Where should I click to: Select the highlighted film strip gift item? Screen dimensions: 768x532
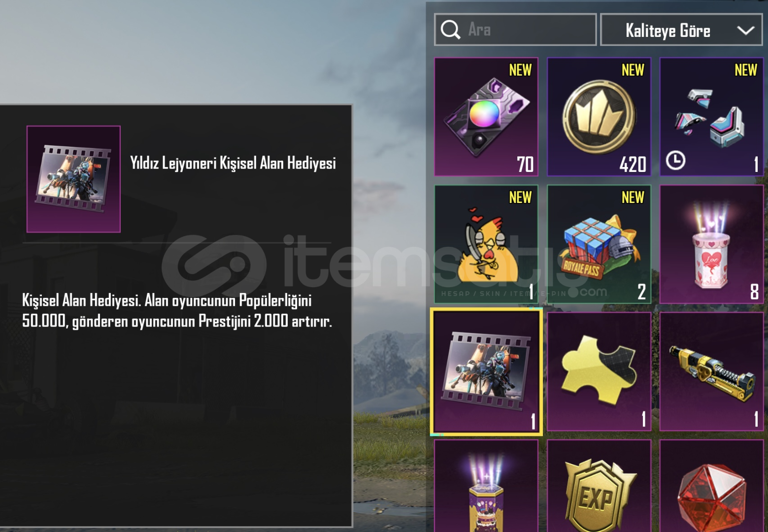(486, 372)
